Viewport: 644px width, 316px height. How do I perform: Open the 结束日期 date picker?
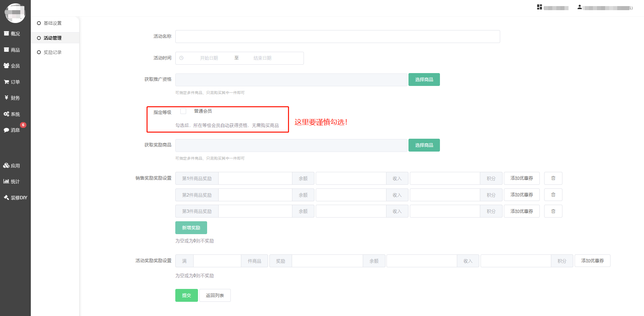click(x=262, y=58)
